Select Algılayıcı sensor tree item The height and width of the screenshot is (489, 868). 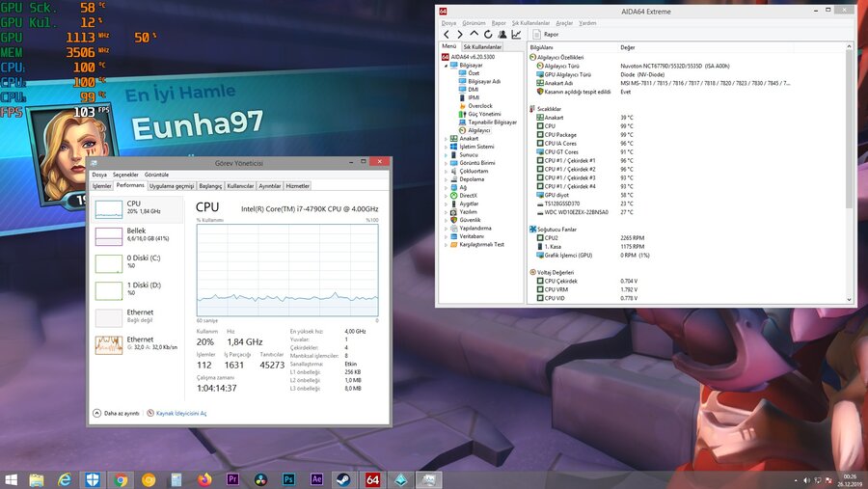pos(478,131)
